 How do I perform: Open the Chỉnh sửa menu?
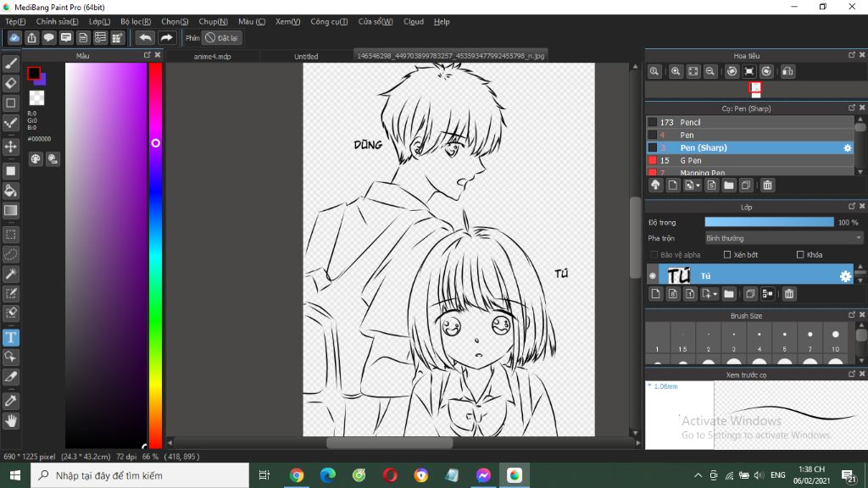point(57,21)
